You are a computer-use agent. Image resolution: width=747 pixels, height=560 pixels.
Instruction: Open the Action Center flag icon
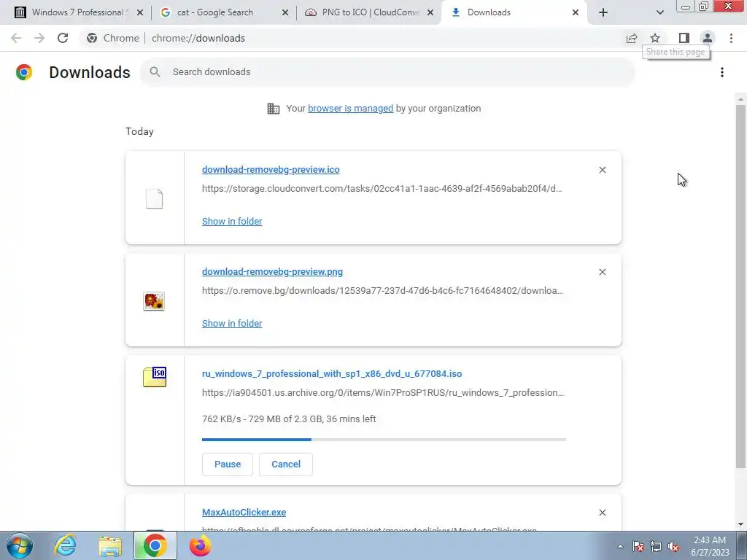click(x=638, y=547)
